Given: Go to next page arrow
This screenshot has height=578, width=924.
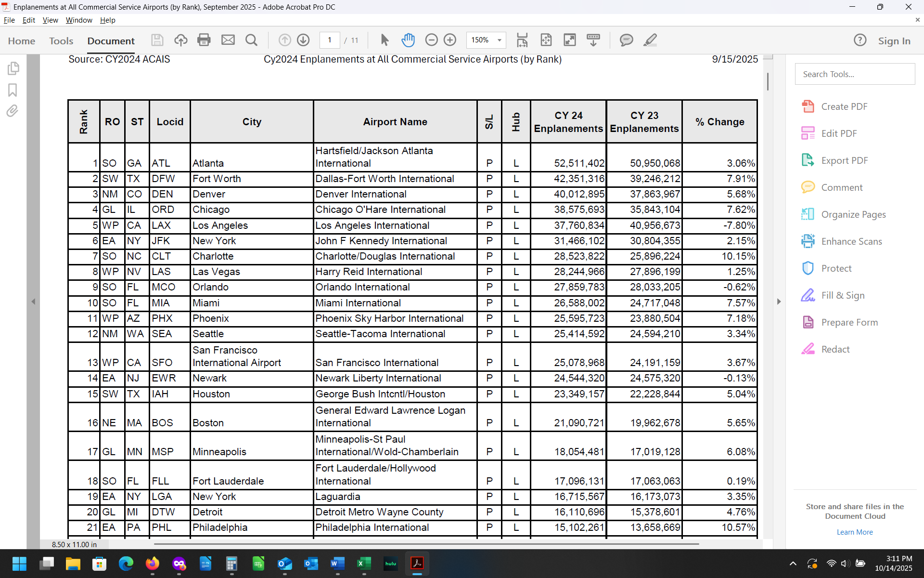Looking at the screenshot, I should (x=303, y=40).
